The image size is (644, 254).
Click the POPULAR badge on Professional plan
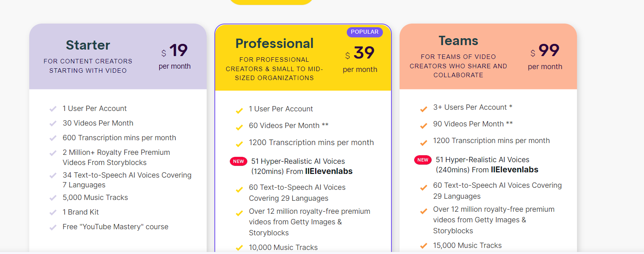[x=365, y=32]
